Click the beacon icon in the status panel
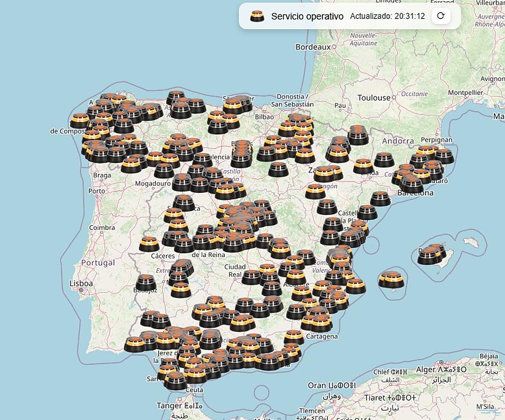Image resolution: width=505 pixels, height=420 pixels. [x=257, y=16]
